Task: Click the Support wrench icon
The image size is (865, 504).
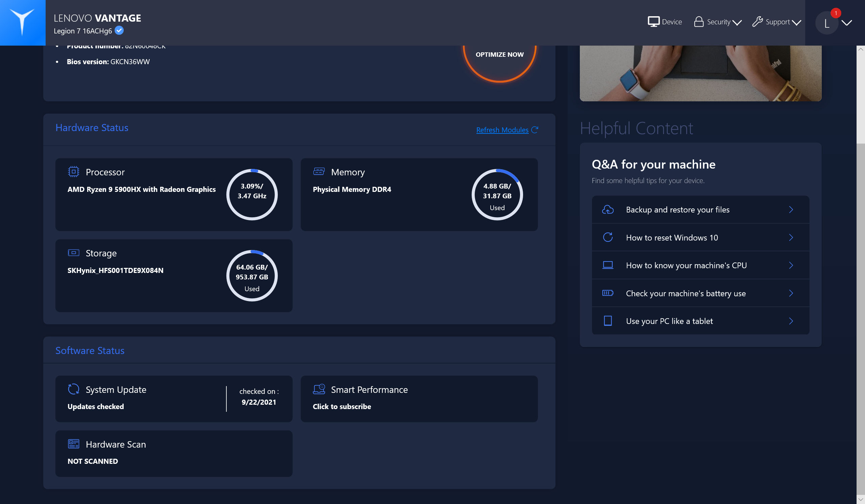Action: tap(758, 22)
